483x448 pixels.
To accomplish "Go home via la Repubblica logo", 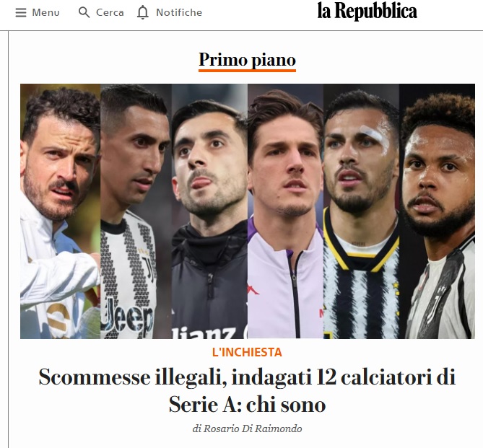I will (x=367, y=11).
